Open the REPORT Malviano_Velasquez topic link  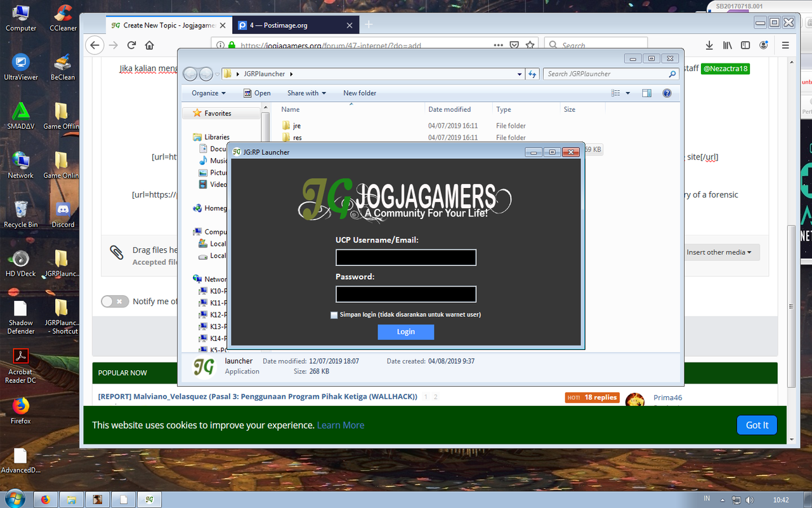[258, 397]
